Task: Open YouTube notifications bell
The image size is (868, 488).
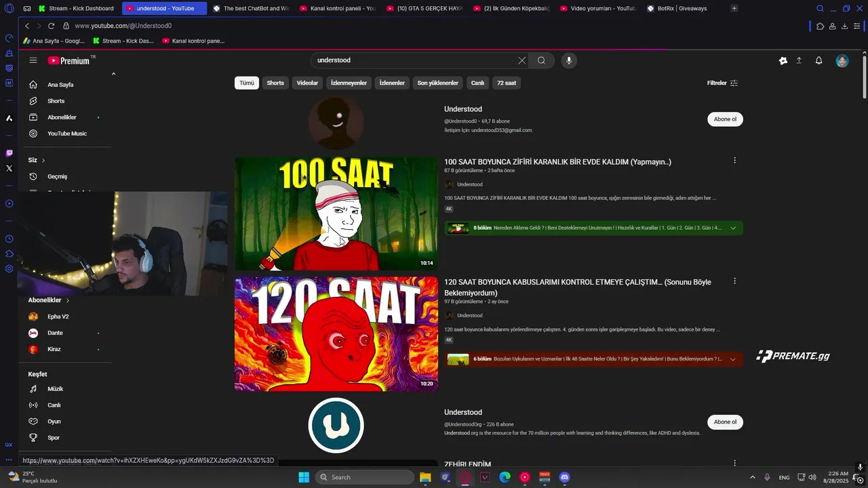Action: [x=818, y=60]
